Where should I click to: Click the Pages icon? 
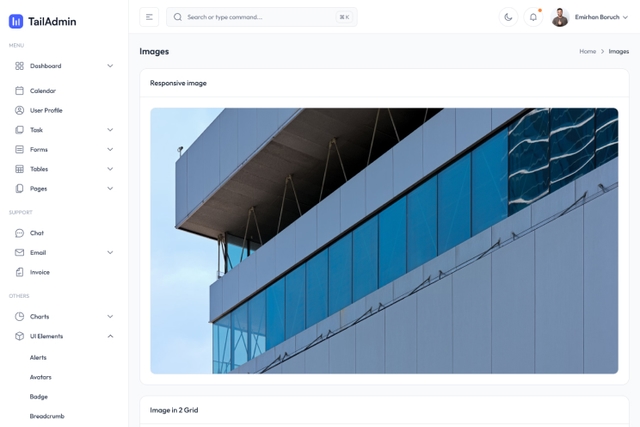tap(19, 189)
